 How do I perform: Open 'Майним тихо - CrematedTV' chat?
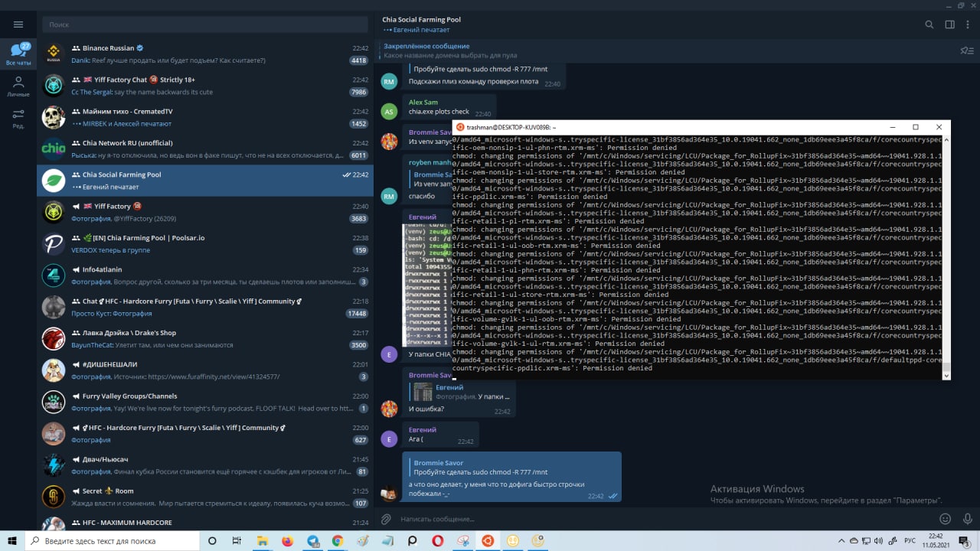point(205,117)
